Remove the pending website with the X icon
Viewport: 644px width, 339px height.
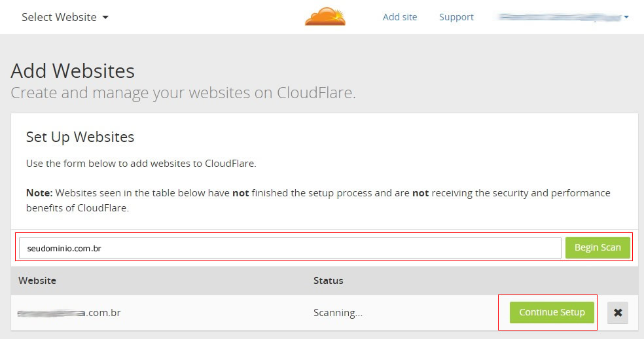[618, 312]
